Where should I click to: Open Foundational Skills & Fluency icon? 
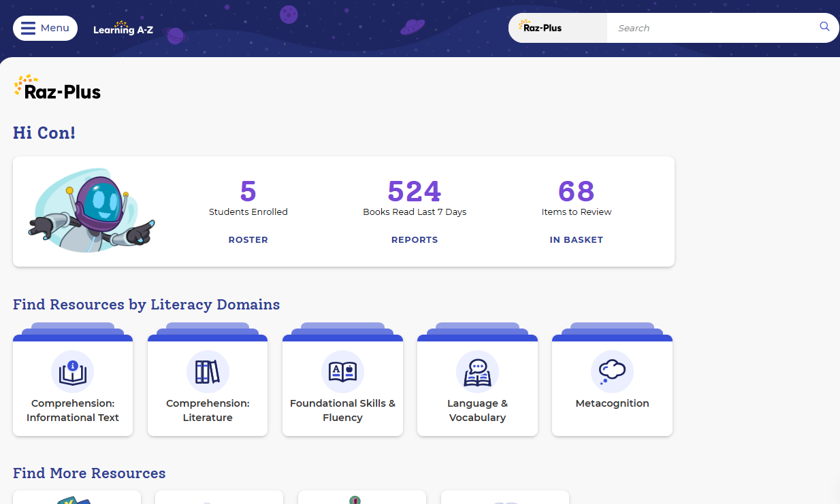coord(342,372)
